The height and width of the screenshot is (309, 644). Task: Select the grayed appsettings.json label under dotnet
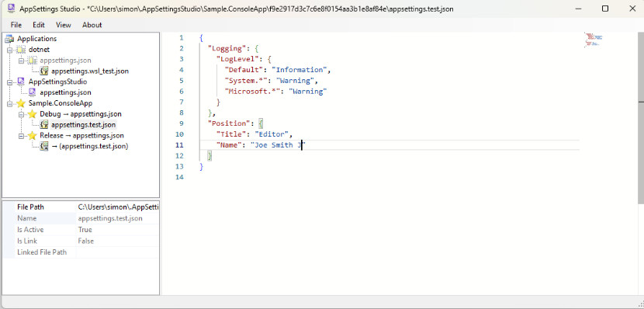coord(65,61)
